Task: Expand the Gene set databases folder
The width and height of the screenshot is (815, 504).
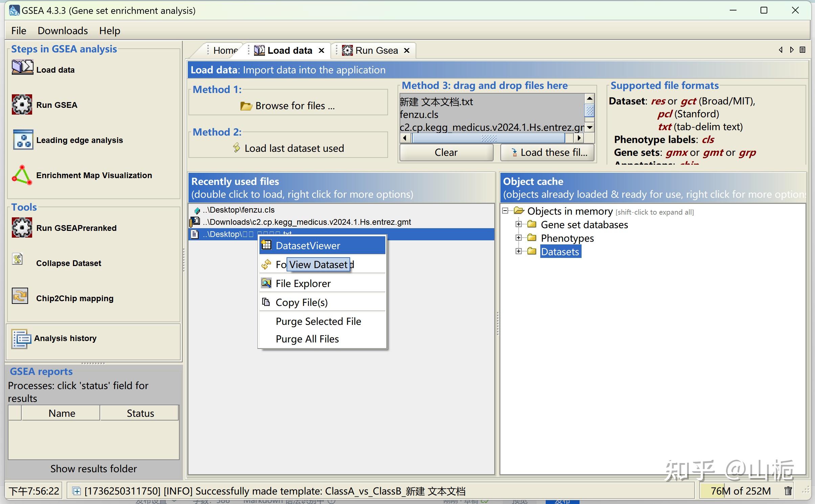Action: [518, 224]
